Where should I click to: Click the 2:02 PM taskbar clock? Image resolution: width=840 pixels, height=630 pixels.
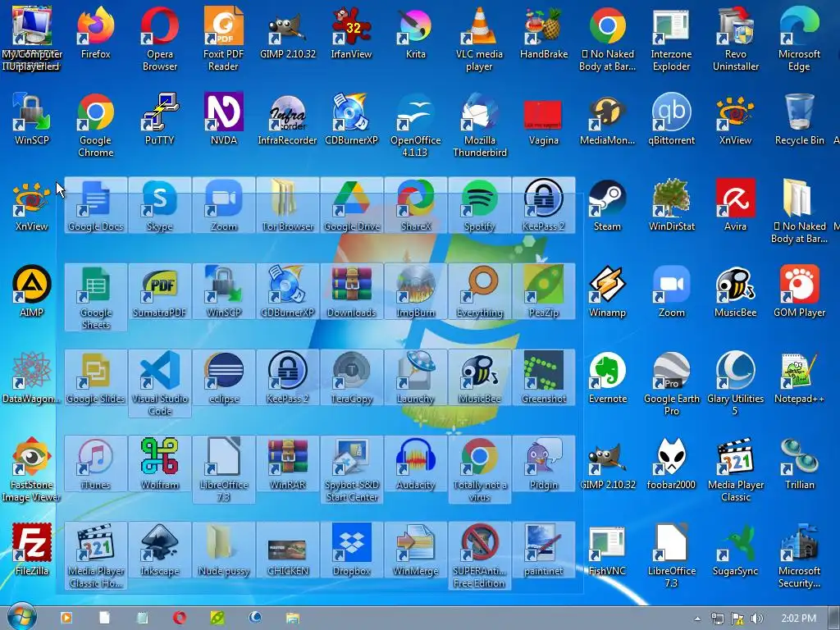[798, 619]
